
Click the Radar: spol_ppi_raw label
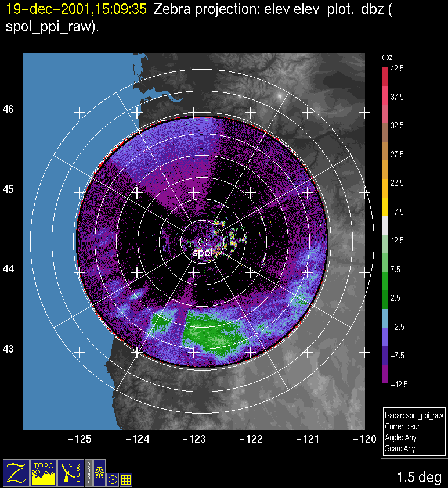[414, 416]
